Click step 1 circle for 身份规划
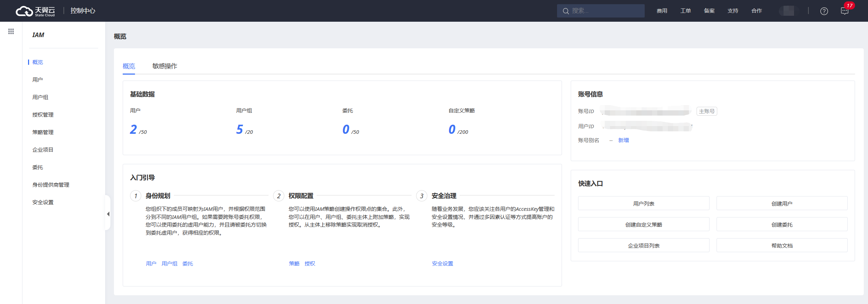The width and height of the screenshot is (868, 304). 136,196
